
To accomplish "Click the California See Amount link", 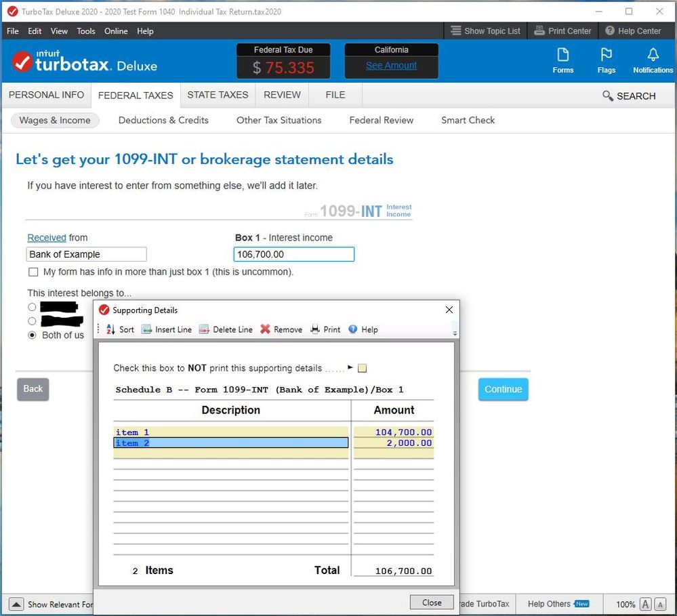I will (391, 65).
